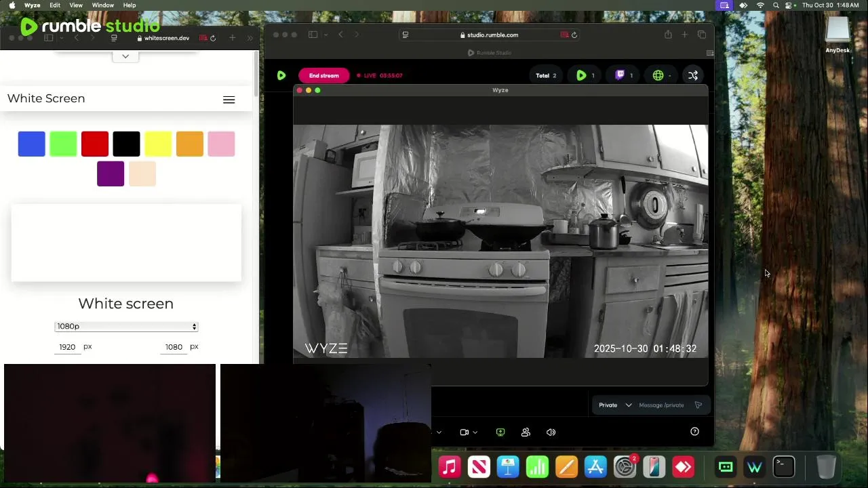Select the blue color swatch

point(32,144)
